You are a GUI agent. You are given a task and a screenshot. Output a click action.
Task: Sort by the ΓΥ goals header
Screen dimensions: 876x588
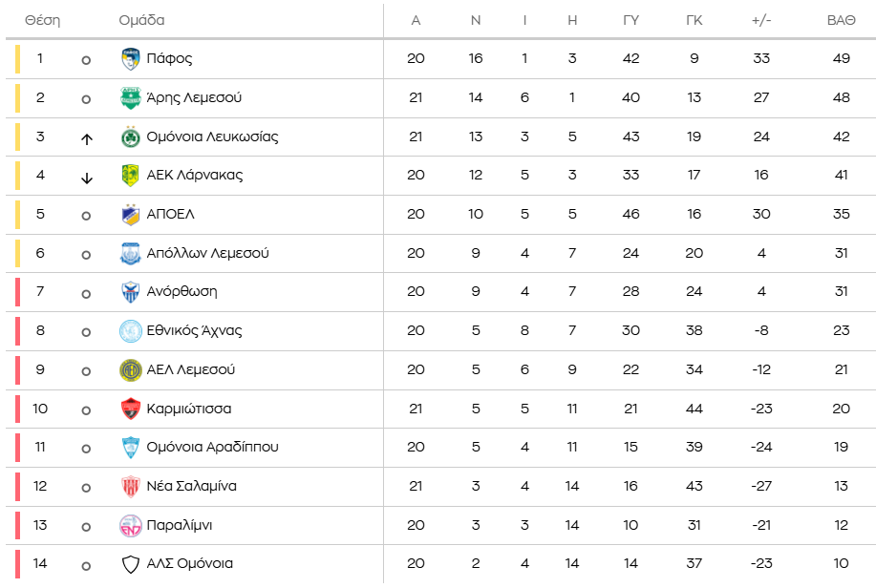pos(630,20)
